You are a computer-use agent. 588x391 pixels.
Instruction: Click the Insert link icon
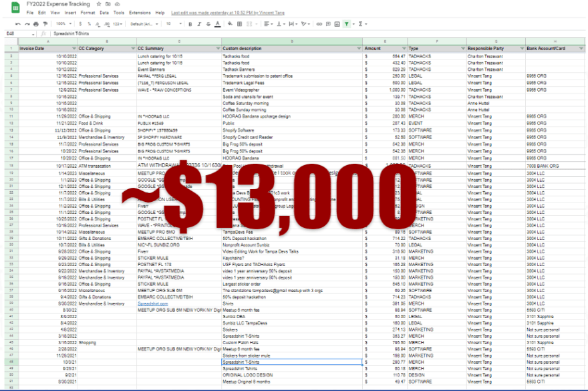(x=319, y=23)
